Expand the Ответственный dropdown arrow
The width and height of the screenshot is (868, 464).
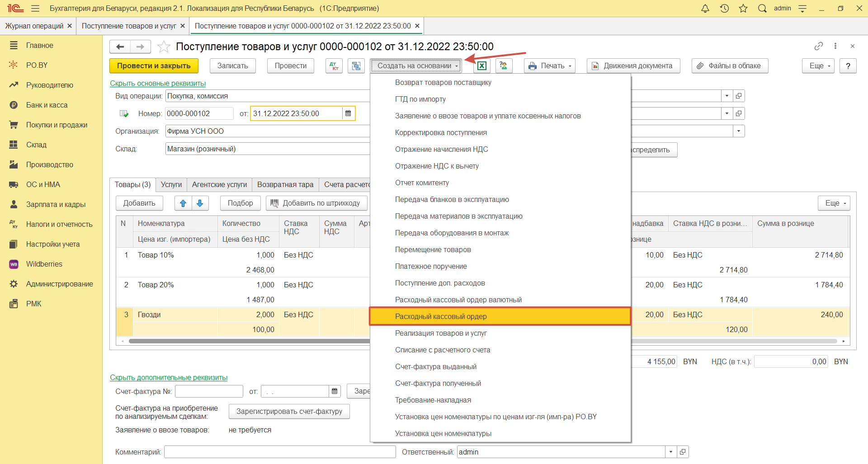671,452
